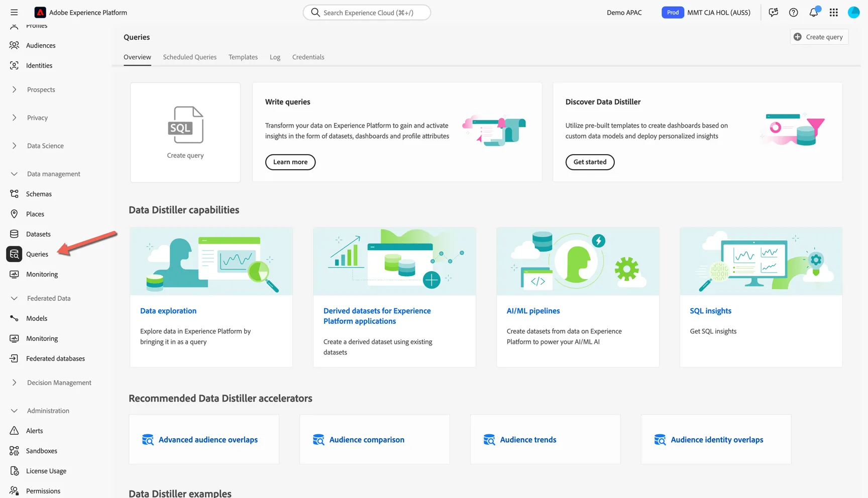
Task: Click the Derived datasets card illustration
Action: [395, 261]
